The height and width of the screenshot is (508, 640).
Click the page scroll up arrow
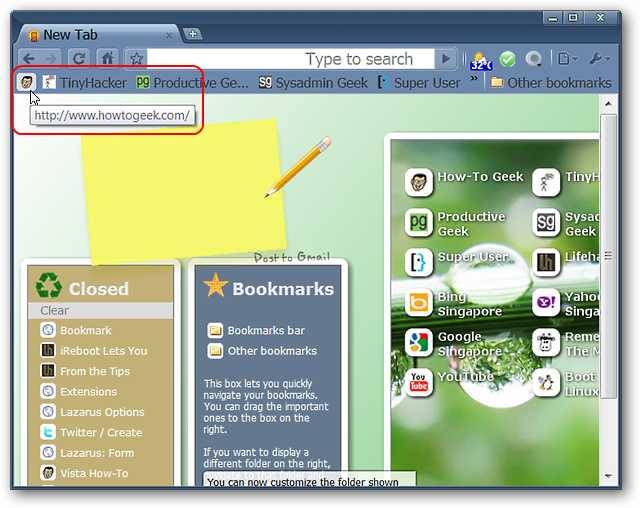608,104
